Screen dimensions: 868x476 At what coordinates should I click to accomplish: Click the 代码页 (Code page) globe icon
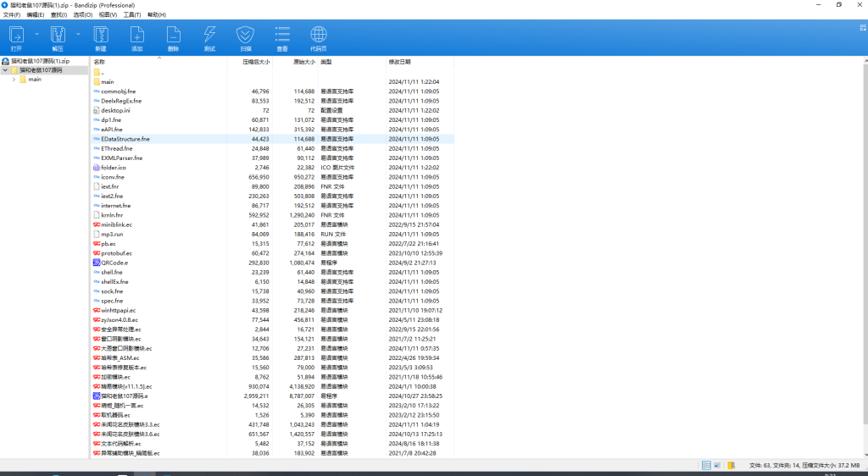click(x=319, y=36)
